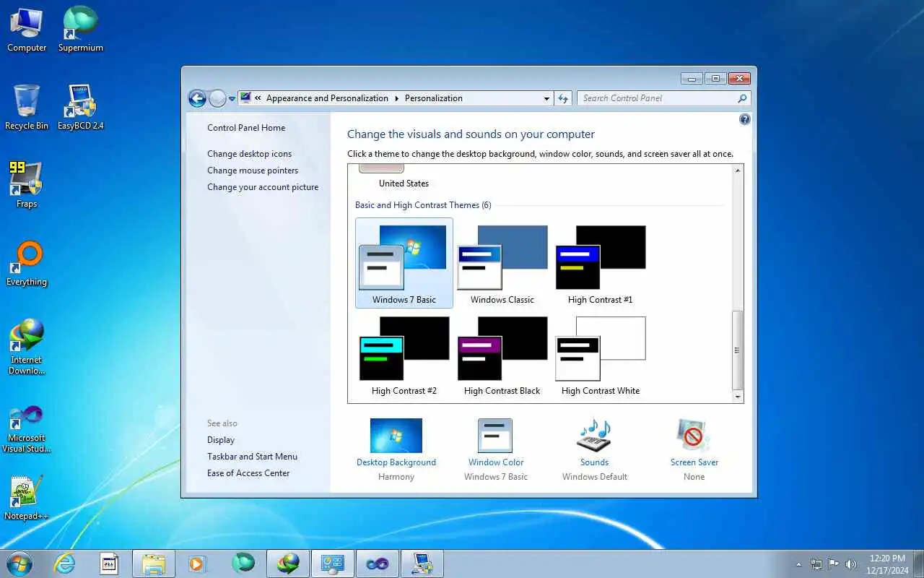Click the theme list scroll-up arrow
Screen dimensions: 924x578
737,171
